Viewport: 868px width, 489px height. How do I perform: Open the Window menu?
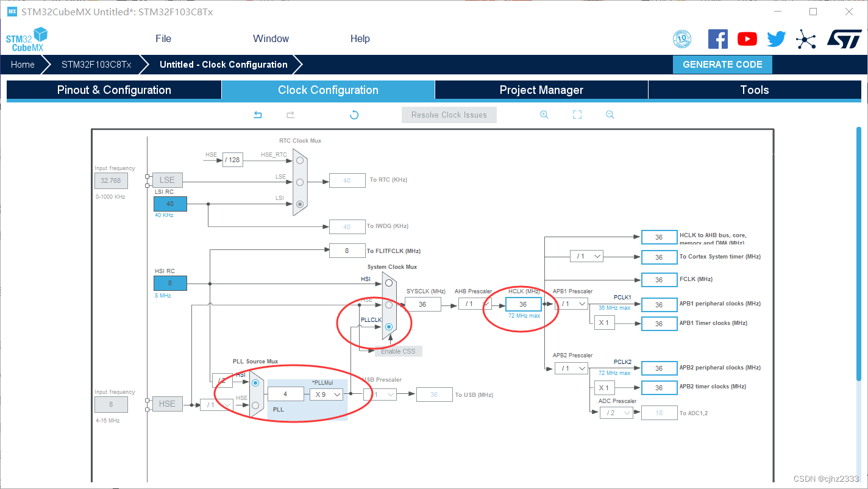click(x=271, y=38)
